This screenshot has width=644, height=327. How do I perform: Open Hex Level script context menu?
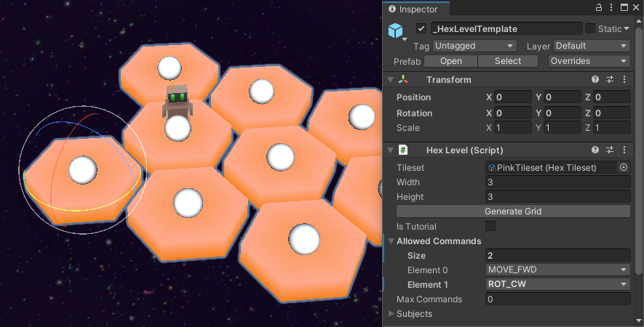pos(624,150)
